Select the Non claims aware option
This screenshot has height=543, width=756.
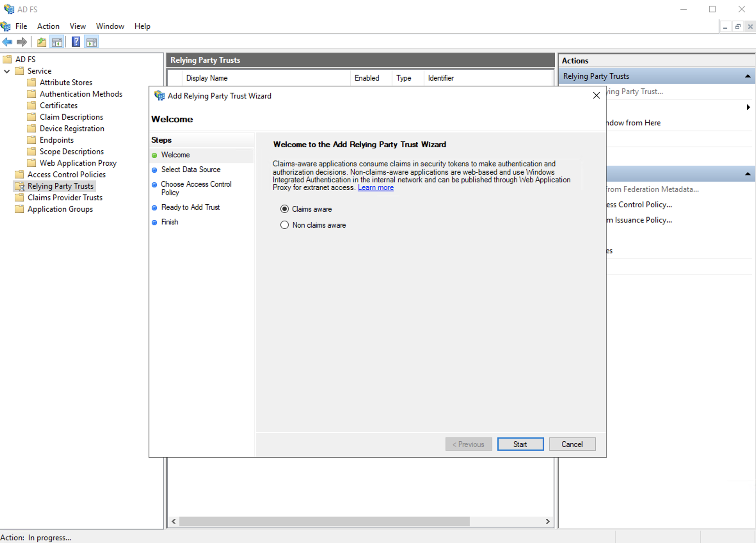pyautogui.click(x=284, y=225)
